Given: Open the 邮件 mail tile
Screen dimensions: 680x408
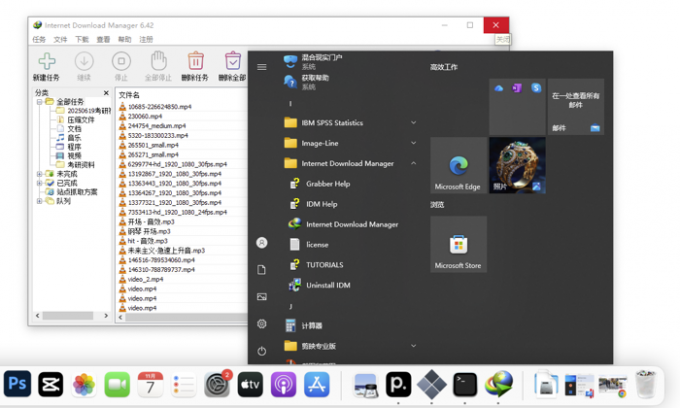Looking at the screenshot, I should pos(576,107).
